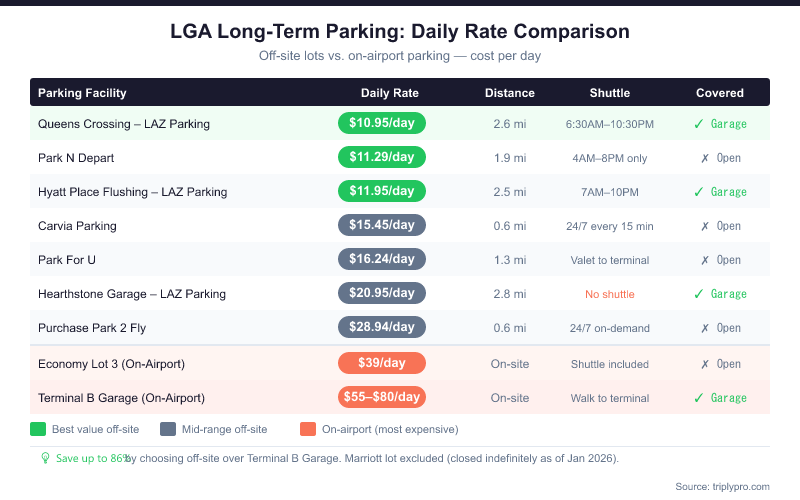Click the checkmark icon for Hyatt Place Flushing
This screenshot has width=800, height=500.
pyautogui.click(x=699, y=192)
